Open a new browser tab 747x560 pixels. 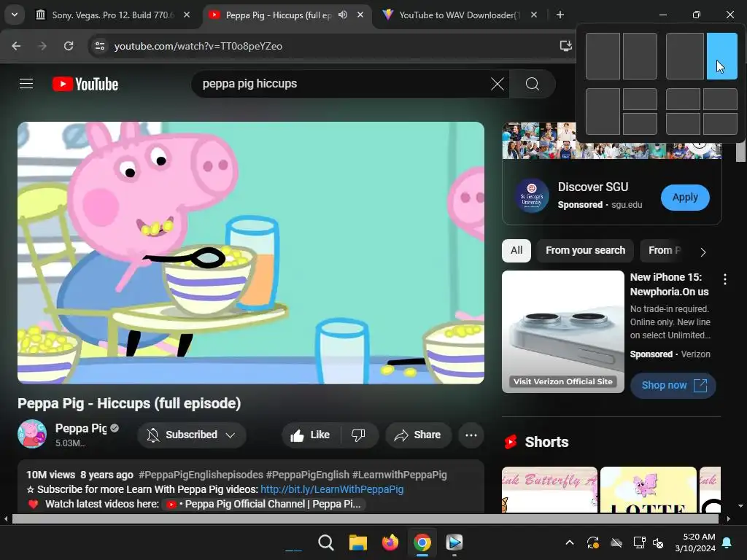pos(560,15)
